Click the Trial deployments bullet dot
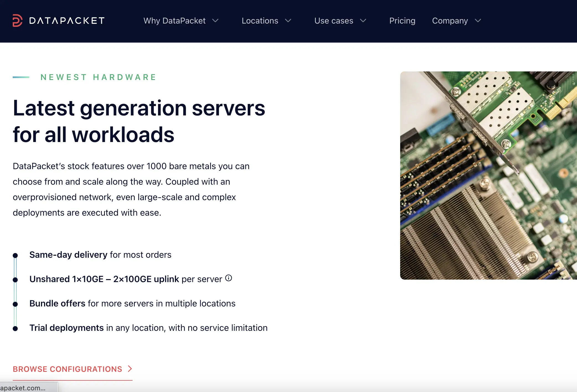Screen dimensions: 577x392 pyautogui.click(x=15, y=328)
